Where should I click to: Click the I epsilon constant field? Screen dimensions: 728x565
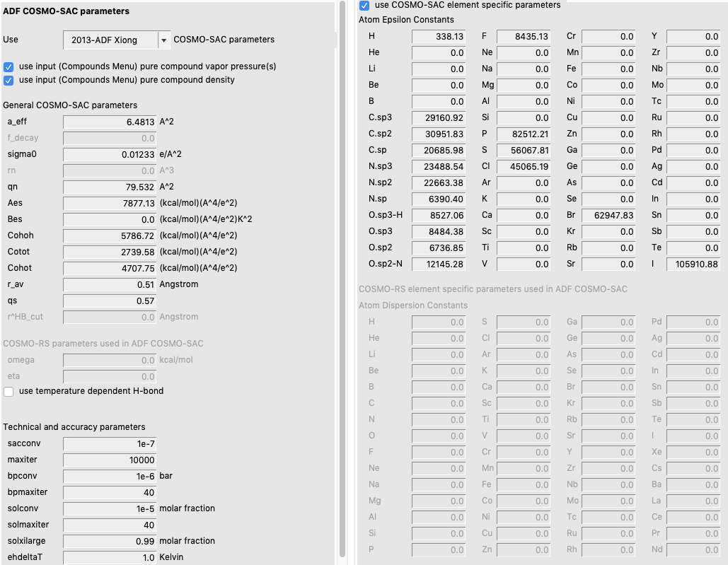pyautogui.click(x=693, y=264)
